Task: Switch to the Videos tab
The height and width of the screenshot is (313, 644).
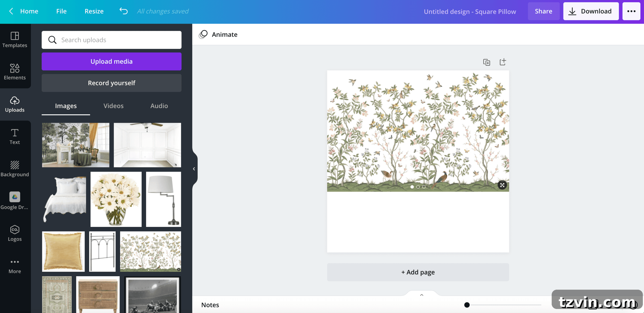Action: coord(113,106)
